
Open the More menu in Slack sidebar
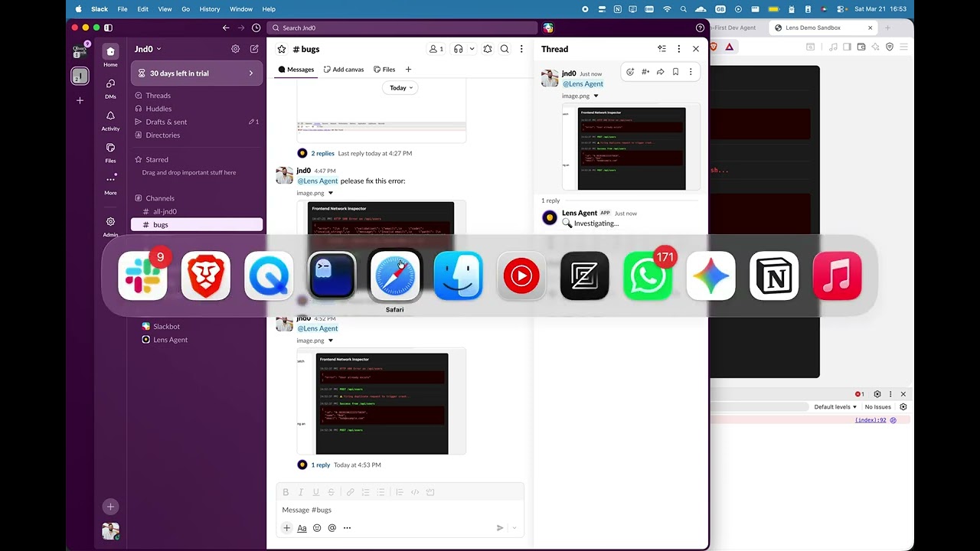pos(110,180)
